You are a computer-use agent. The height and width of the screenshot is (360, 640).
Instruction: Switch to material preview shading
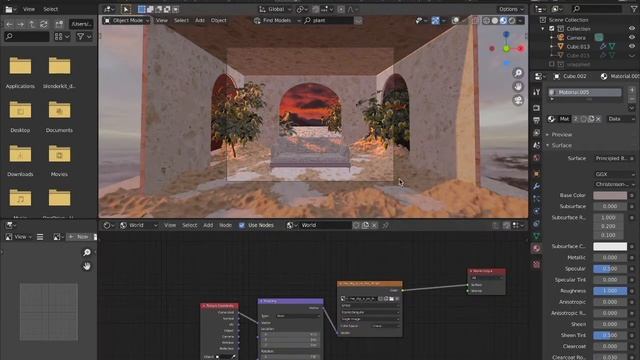503,20
